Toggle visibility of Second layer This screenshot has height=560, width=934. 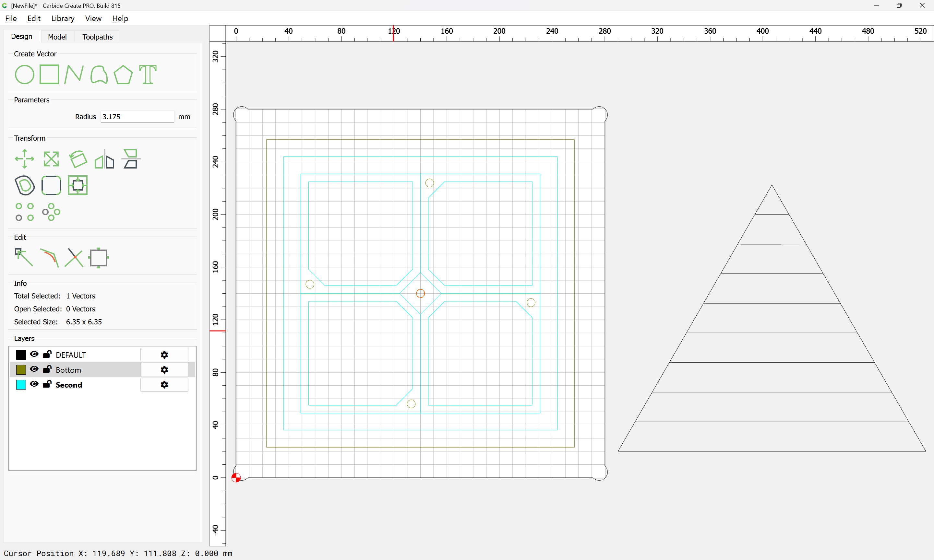point(34,384)
